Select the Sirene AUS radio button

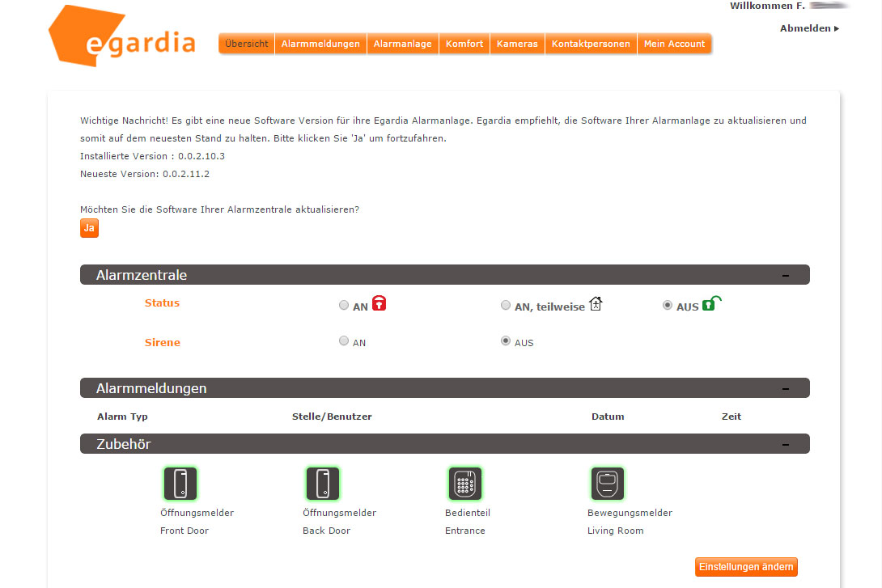(506, 341)
